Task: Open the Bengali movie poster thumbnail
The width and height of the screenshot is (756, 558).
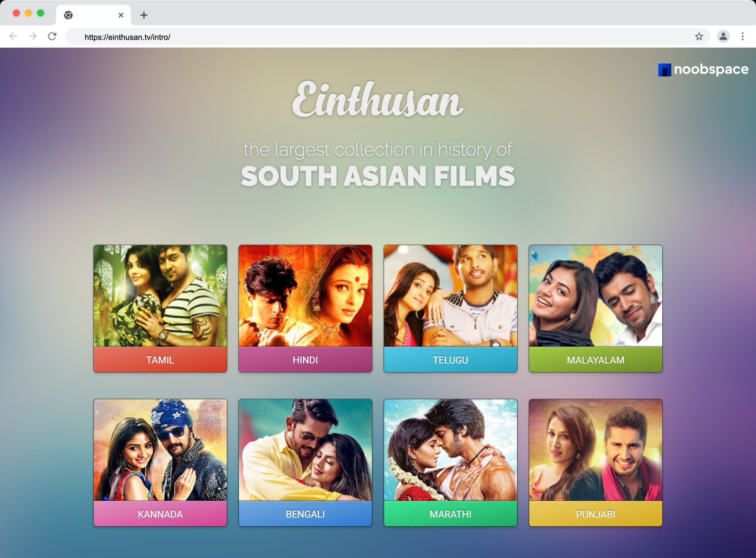Action: (x=305, y=450)
